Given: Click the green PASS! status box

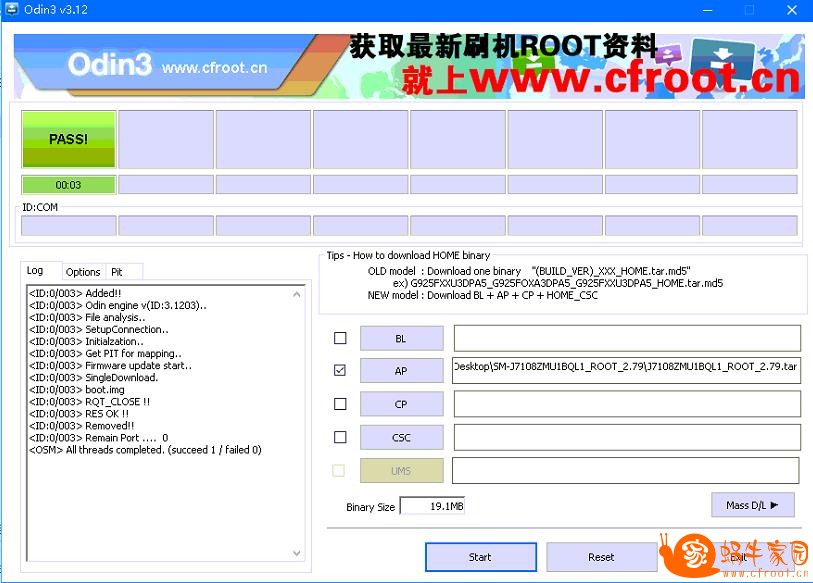Looking at the screenshot, I should coord(68,139).
